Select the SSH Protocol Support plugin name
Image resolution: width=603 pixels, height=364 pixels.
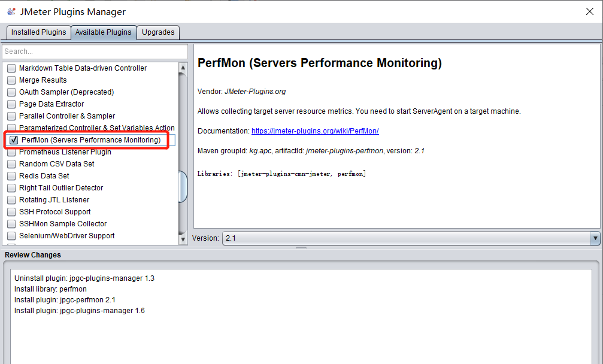coord(55,212)
